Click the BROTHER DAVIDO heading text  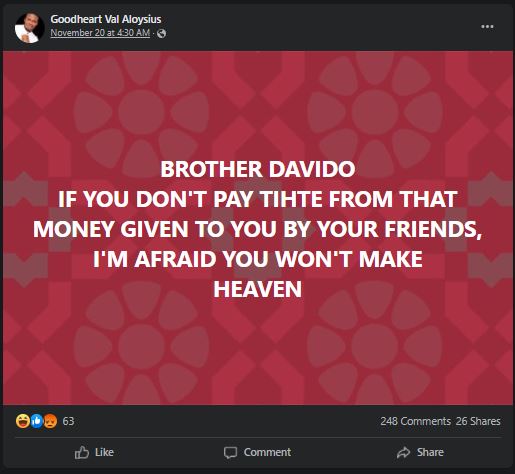click(x=258, y=169)
